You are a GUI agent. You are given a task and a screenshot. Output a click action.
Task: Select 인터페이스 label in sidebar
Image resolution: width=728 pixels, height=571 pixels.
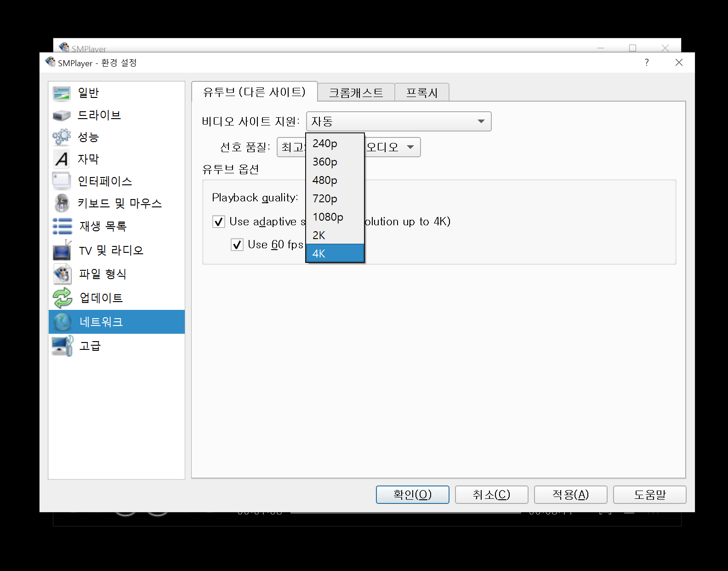click(x=105, y=181)
